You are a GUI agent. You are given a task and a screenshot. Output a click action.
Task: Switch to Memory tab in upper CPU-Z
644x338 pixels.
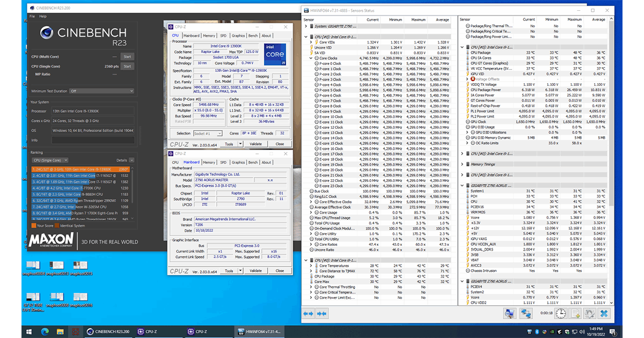click(209, 35)
